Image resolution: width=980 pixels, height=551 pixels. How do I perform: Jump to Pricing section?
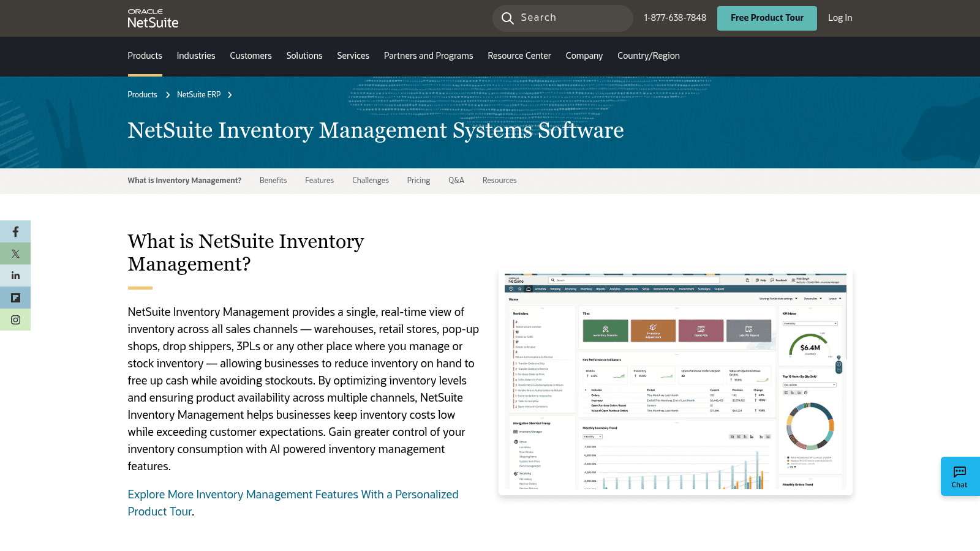point(418,181)
